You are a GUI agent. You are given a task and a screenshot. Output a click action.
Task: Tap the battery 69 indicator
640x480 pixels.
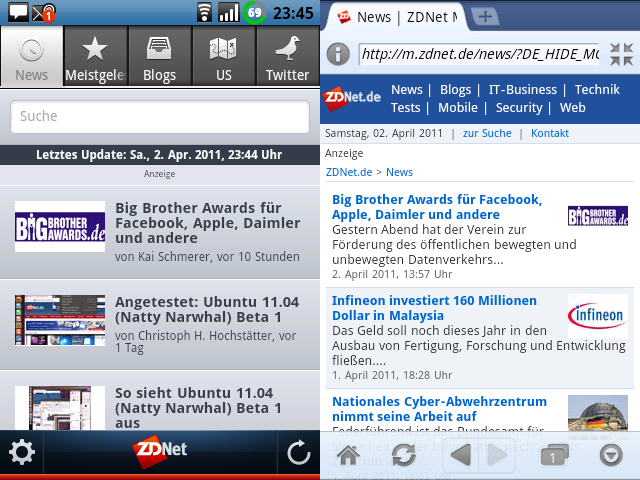click(254, 13)
